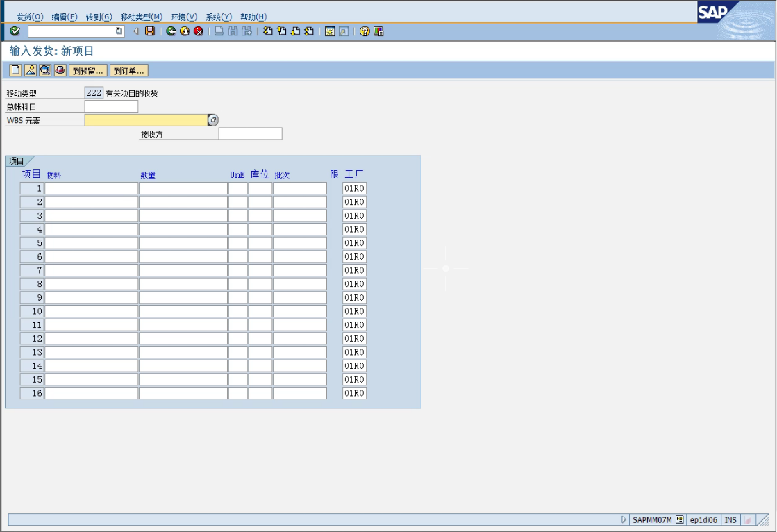Click the yellow Exit up-arrow icon
This screenshot has height=532, width=777.
click(185, 31)
